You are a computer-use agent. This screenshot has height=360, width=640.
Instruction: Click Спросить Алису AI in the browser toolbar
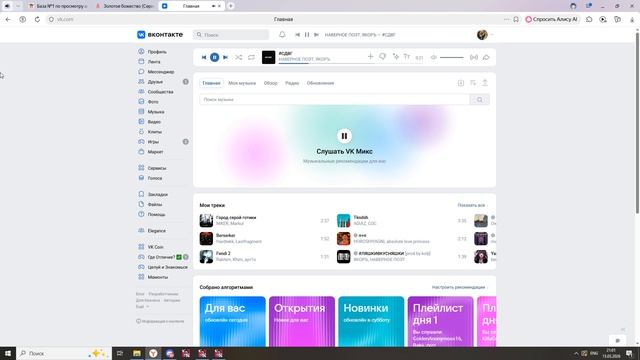[552, 19]
